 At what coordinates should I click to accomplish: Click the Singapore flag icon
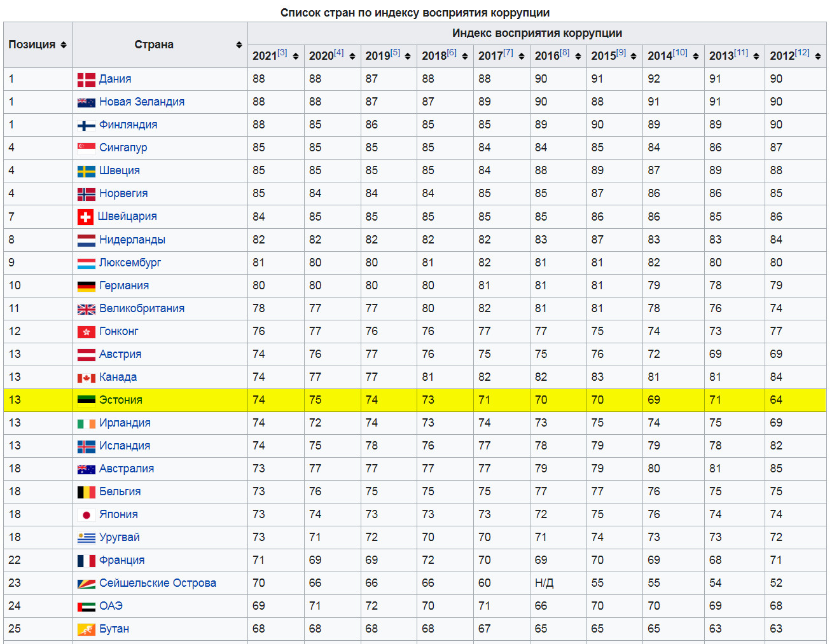click(86, 148)
